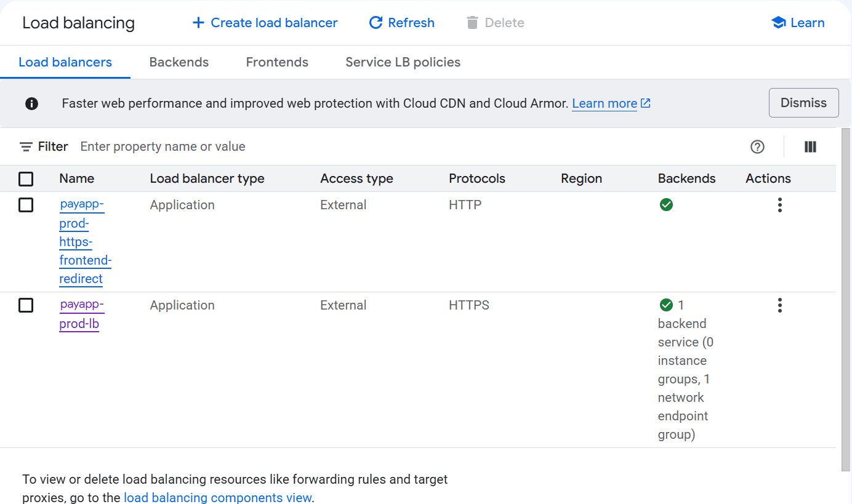The height and width of the screenshot is (504, 852).
Task: Open the Learn panel
Action: (798, 23)
